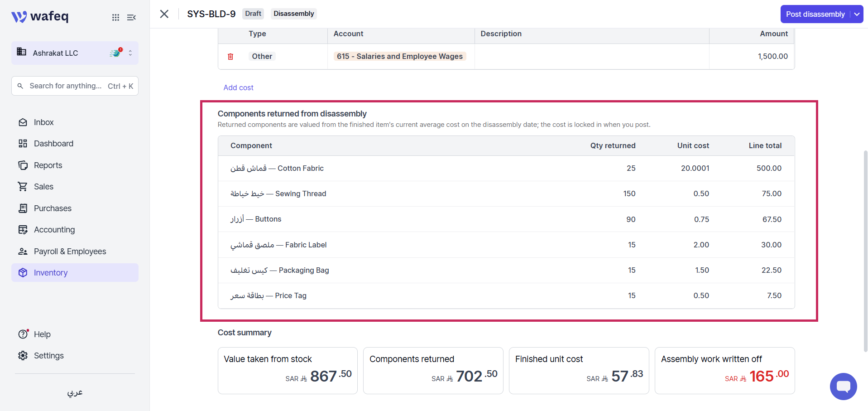The image size is (868, 411).
Task: Click the Settings gear icon
Action: [x=23, y=356]
